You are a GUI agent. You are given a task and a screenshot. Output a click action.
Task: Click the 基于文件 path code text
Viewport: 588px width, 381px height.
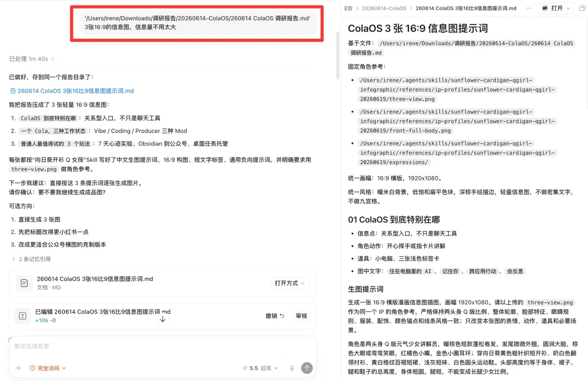[x=462, y=48]
